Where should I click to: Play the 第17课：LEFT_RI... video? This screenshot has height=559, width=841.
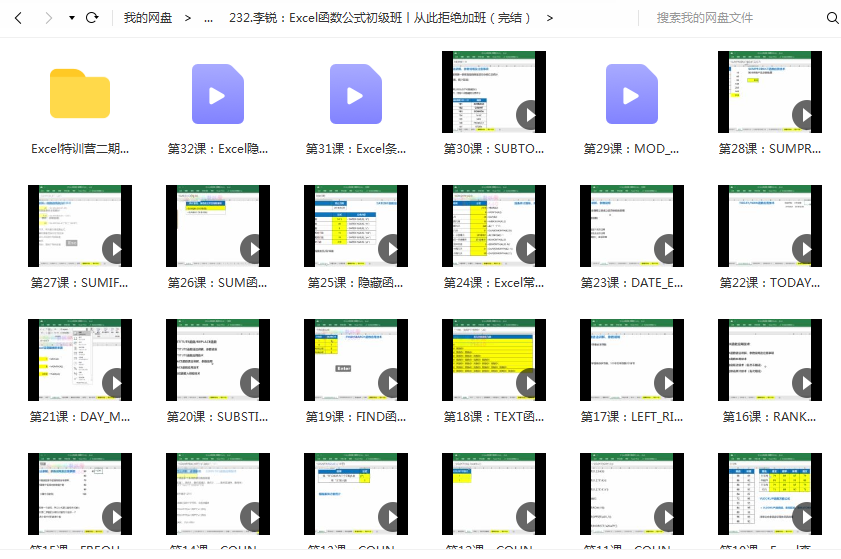click(x=632, y=360)
